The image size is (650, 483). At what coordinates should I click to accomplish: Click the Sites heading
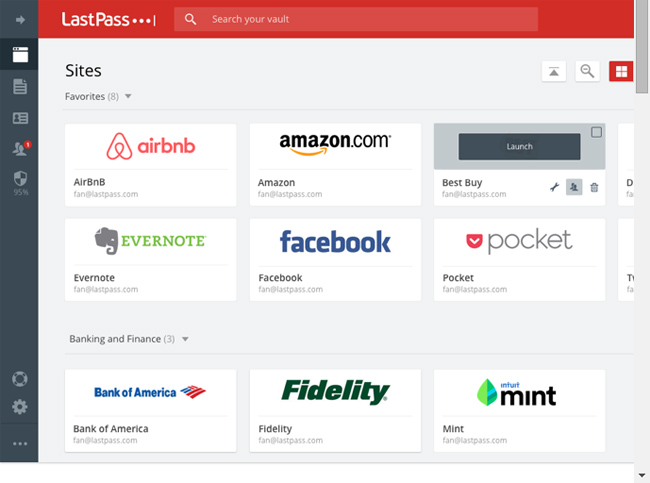(x=83, y=70)
